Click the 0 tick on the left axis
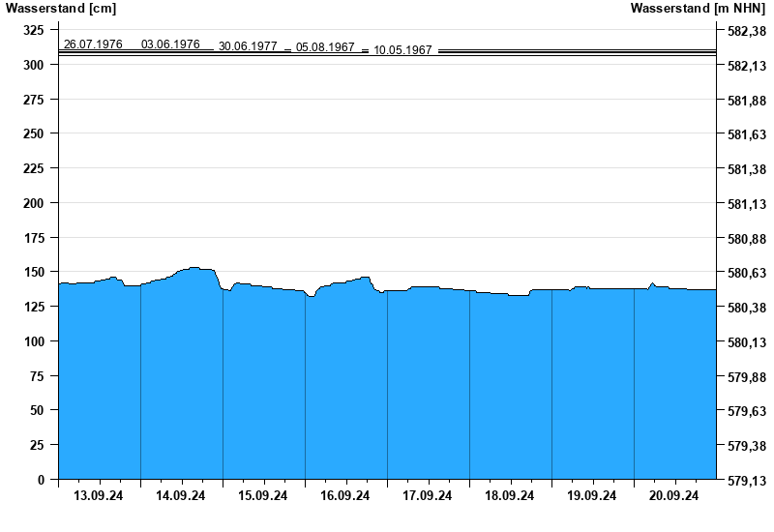774x532 pixels. click(41, 480)
